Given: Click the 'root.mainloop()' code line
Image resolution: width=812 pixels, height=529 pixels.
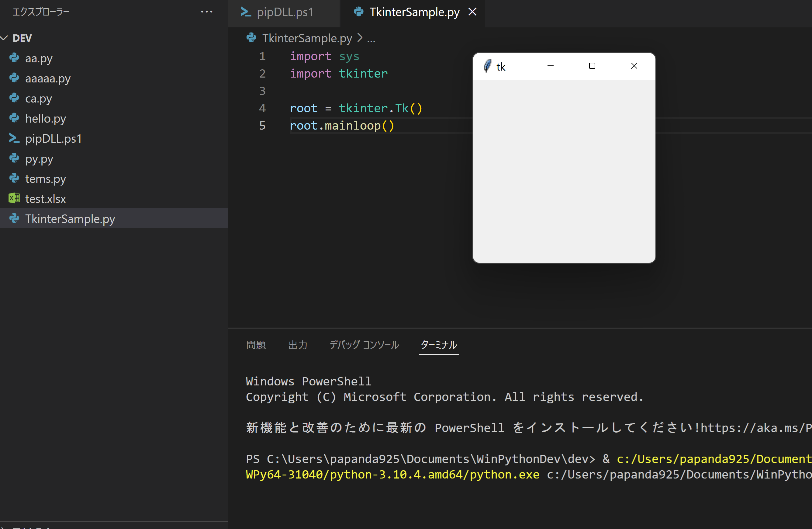Looking at the screenshot, I should pos(342,126).
